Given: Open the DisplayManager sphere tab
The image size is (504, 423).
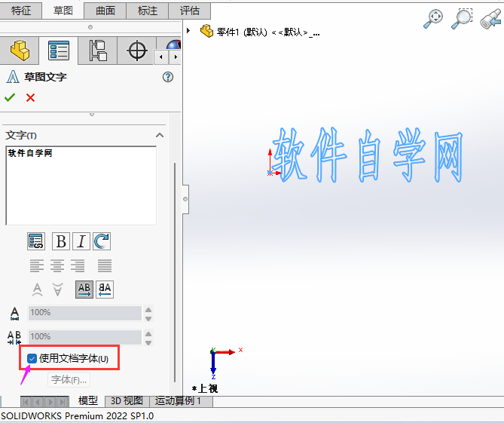Looking at the screenshot, I should pos(173,44).
